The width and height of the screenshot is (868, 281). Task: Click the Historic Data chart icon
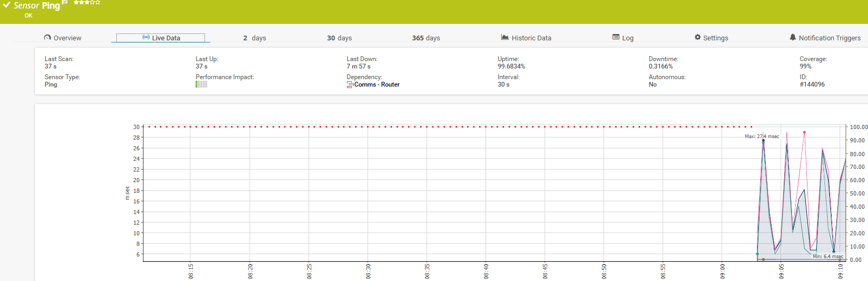point(505,37)
